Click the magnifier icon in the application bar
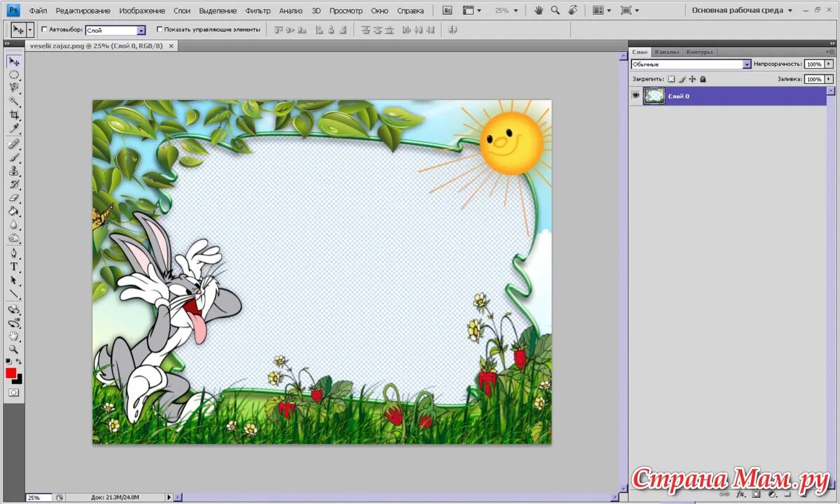 coord(556,10)
